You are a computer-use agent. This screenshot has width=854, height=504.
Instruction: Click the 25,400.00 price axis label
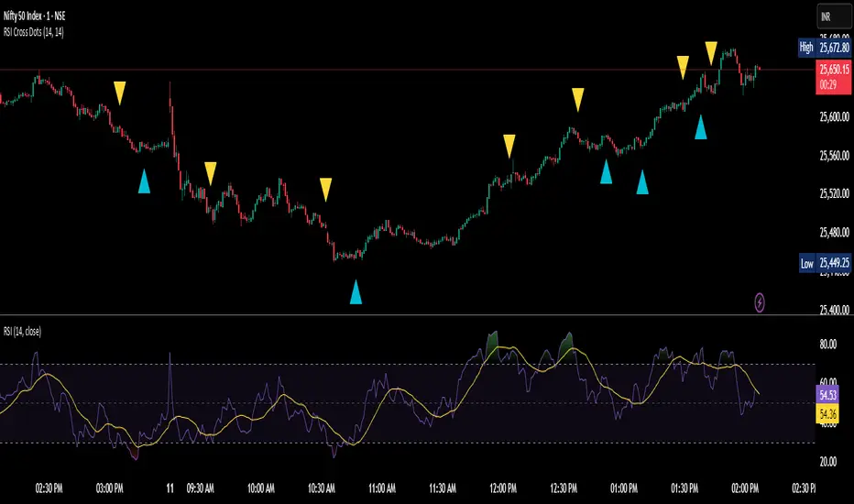(x=834, y=310)
